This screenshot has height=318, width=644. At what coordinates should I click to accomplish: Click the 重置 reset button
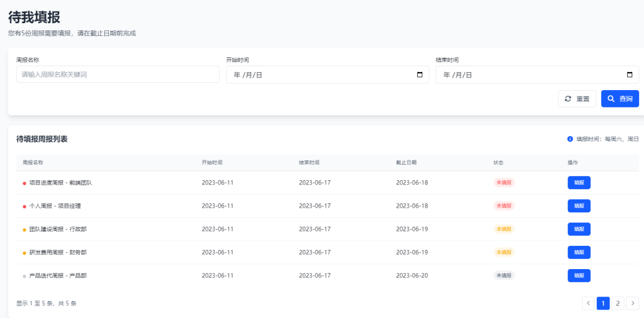[577, 98]
